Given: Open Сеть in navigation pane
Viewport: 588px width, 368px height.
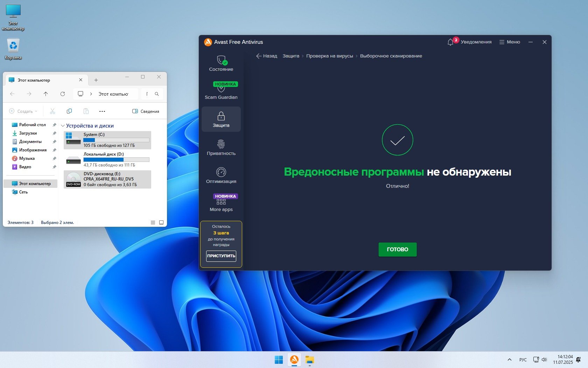Looking at the screenshot, I should point(23,192).
